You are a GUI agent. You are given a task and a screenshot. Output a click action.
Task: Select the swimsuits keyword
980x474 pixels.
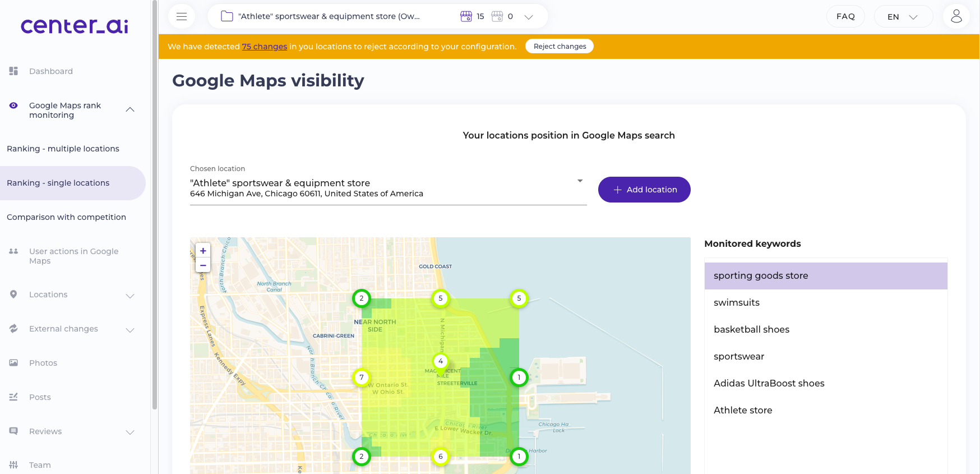[737, 303]
